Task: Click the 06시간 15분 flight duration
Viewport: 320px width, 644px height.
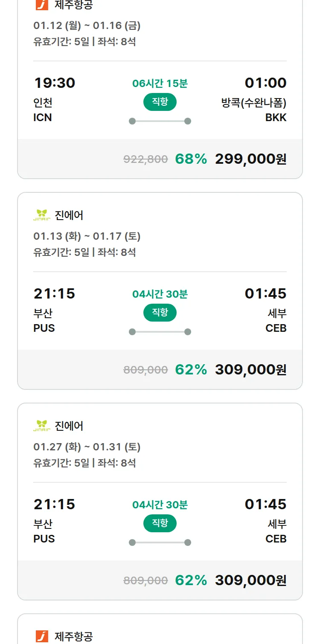Action: pos(160,84)
